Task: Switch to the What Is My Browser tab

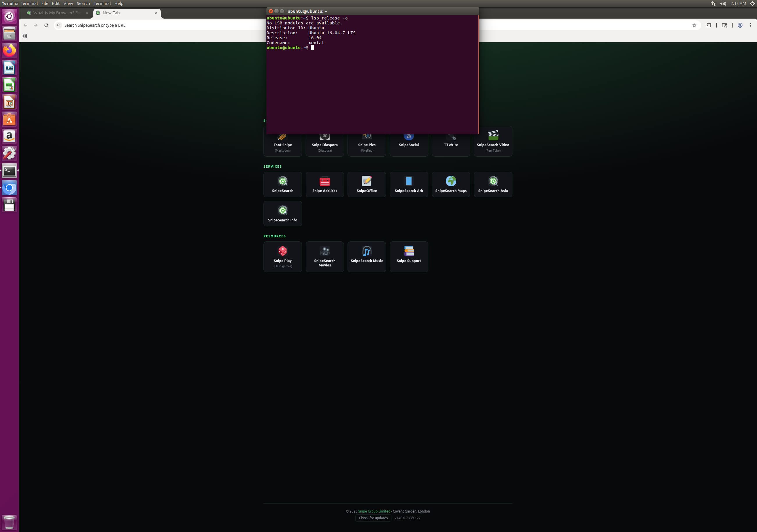Action: click(x=58, y=13)
